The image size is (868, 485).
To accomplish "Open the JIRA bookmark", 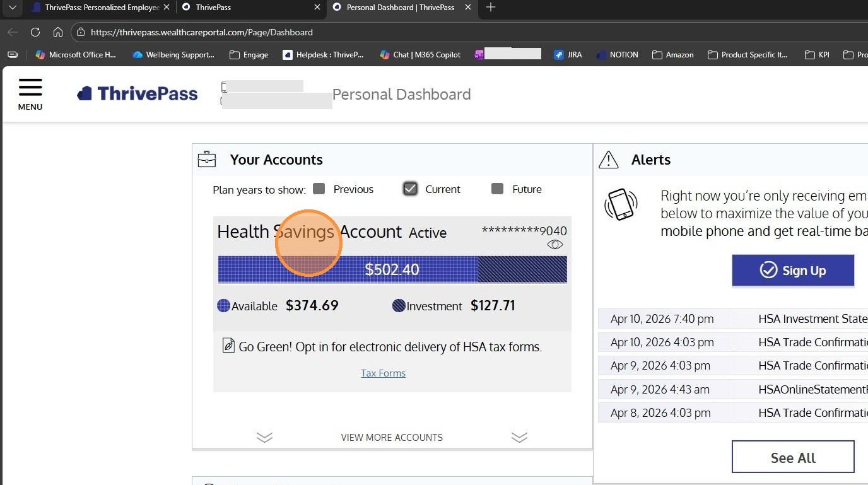I will [568, 55].
